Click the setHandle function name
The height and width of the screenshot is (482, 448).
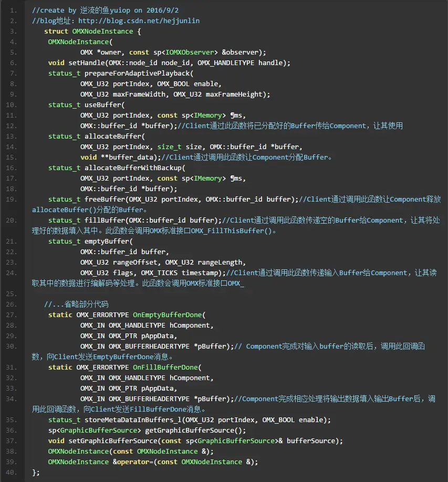87,62
